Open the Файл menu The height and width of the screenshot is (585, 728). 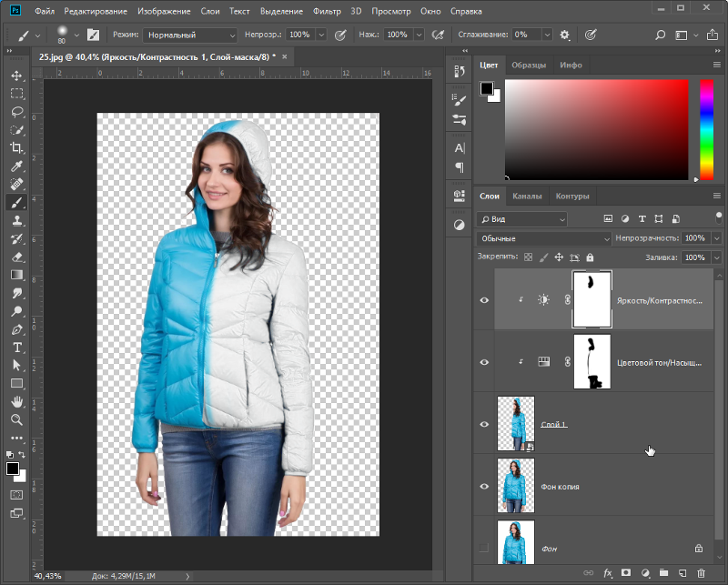[45, 11]
